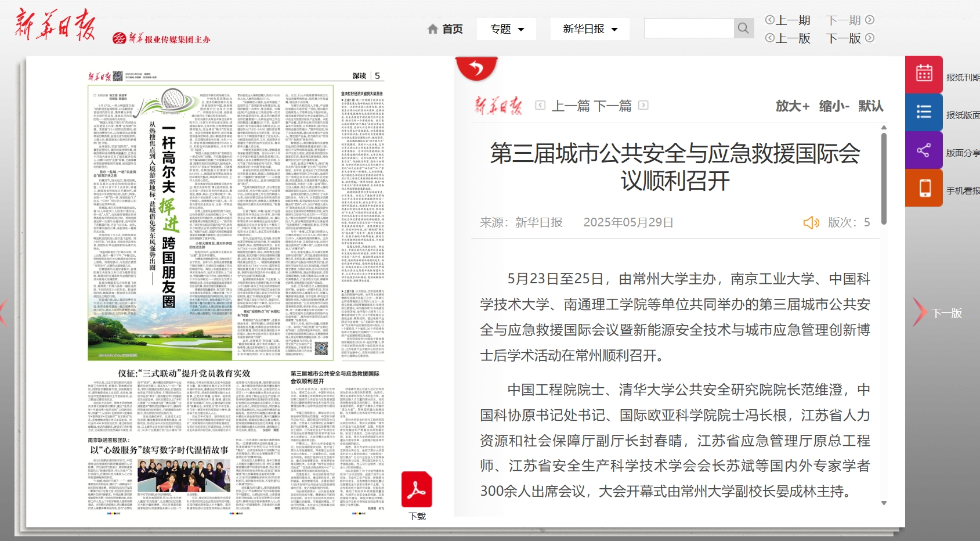Image resolution: width=980 pixels, height=541 pixels.
Task: Open the calendar newspaper issue icon
Action: 924,74
